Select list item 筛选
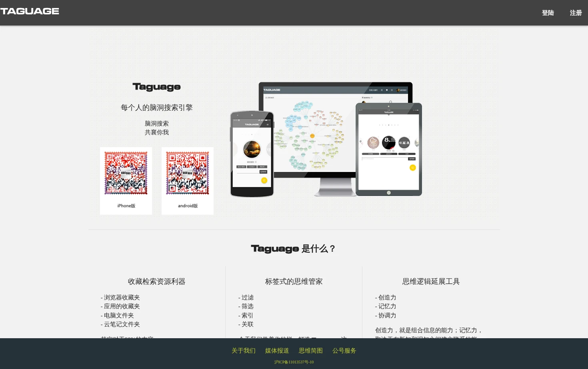Screen dimensions: 588x369 [246, 306]
